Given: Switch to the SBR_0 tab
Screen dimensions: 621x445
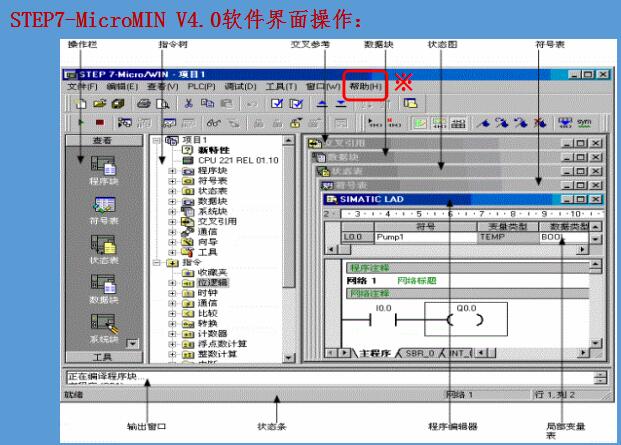Looking at the screenshot, I should [419, 353].
